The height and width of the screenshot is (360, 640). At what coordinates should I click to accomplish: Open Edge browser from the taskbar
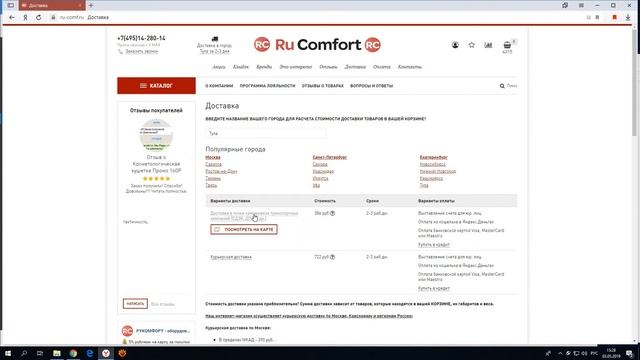click(89, 353)
